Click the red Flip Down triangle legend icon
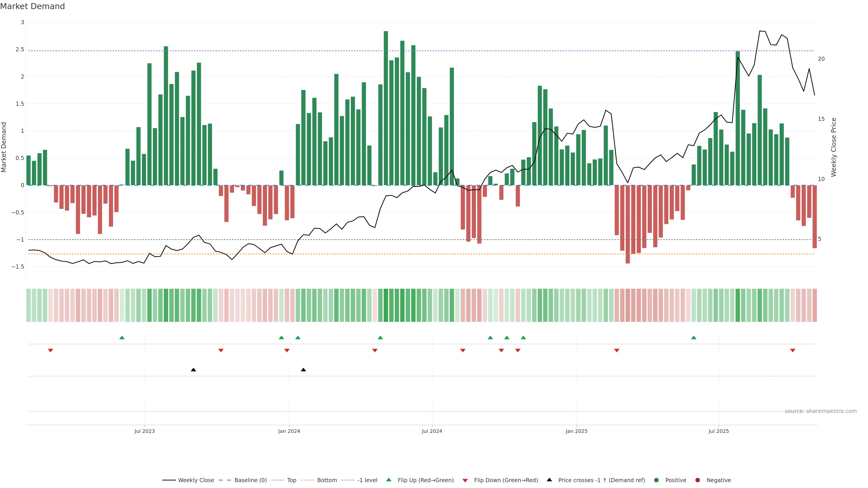868x488 pixels. click(465, 480)
